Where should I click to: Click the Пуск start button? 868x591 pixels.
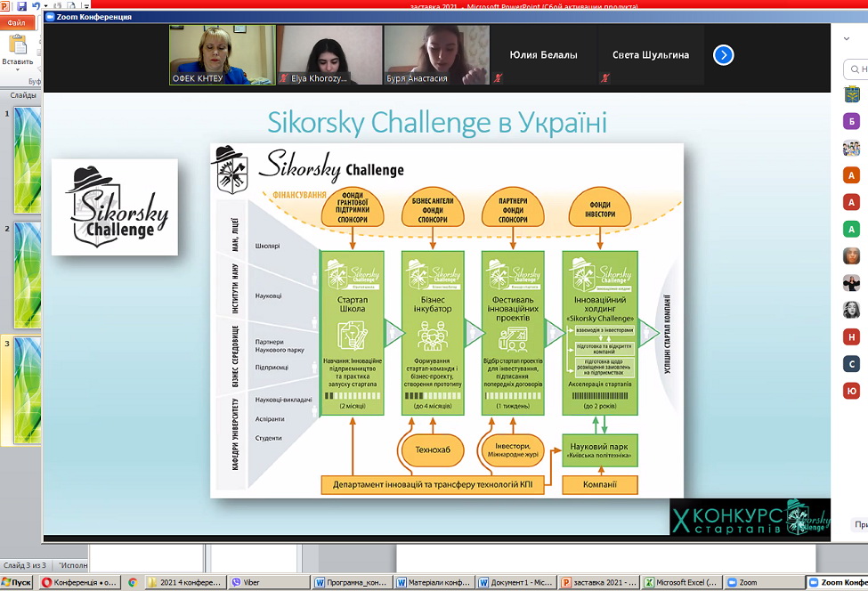[x=17, y=582]
